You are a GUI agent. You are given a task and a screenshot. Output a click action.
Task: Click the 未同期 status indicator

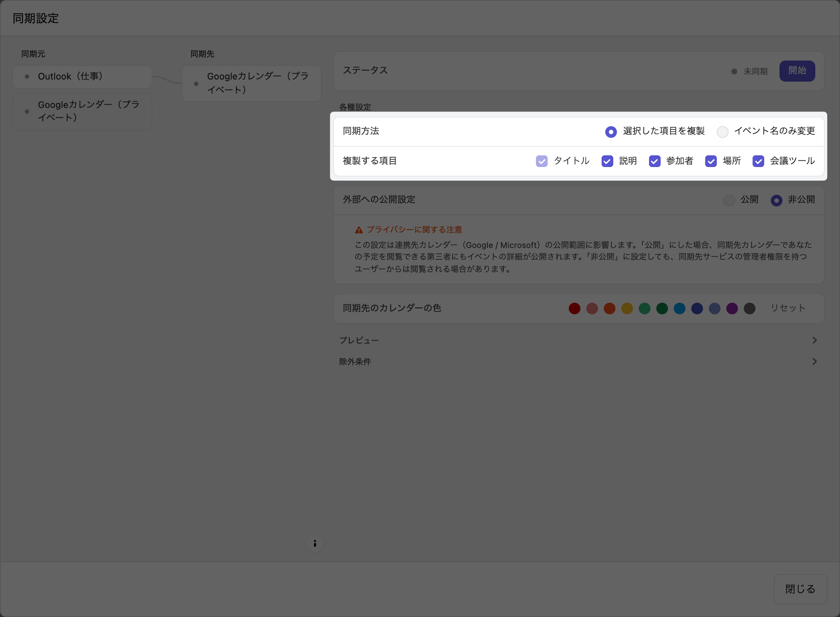click(749, 71)
